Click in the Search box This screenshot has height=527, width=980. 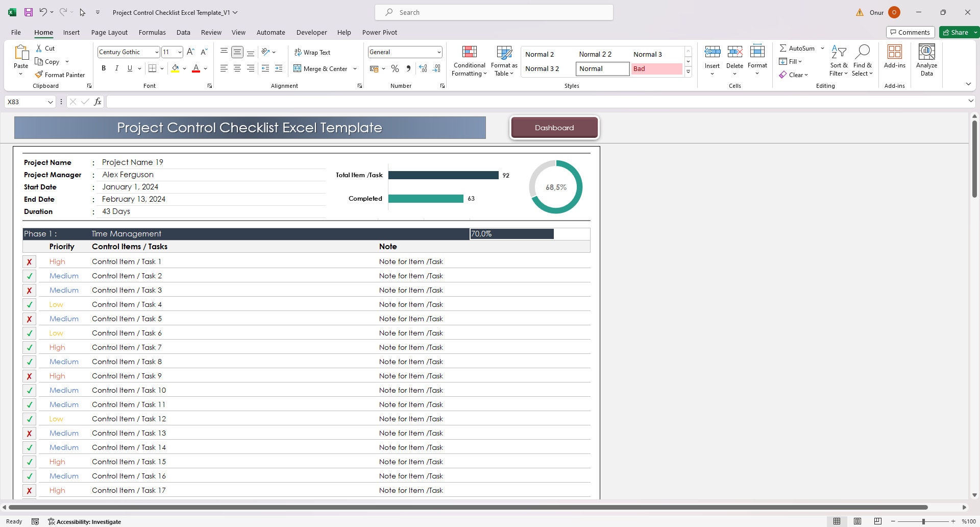[x=494, y=12]
